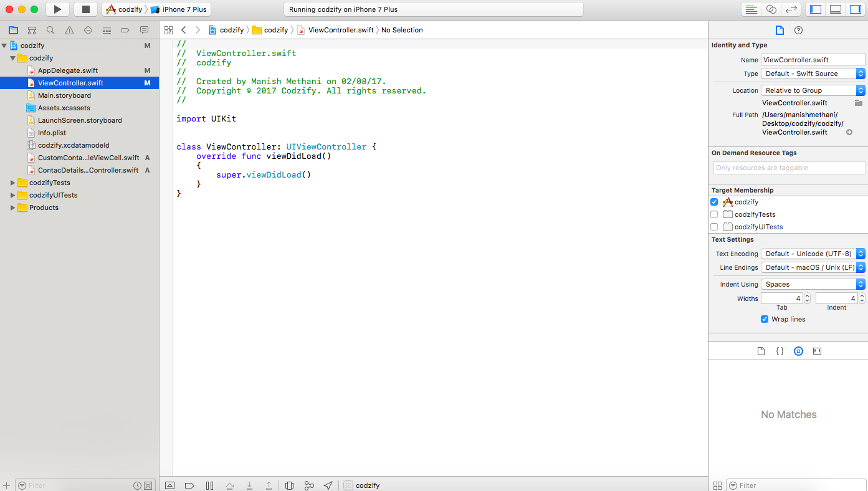The width and height of the screenshot is (868, 491).
Task: Toggle breakpoints activation in debug bar
Action: click(190, 485)
